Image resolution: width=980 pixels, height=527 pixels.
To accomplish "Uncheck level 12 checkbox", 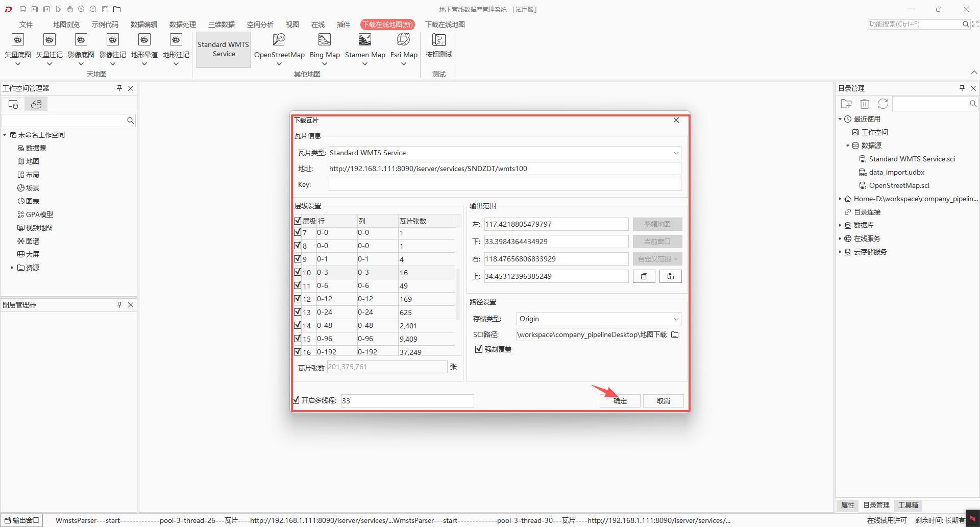I will coord(298,299).
